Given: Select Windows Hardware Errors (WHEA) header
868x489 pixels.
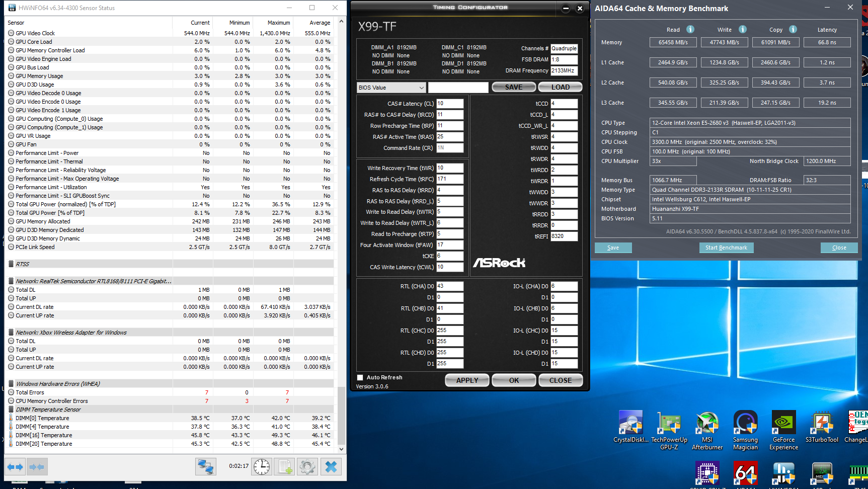Looking at the screenshot, I should tap(170, 384).
